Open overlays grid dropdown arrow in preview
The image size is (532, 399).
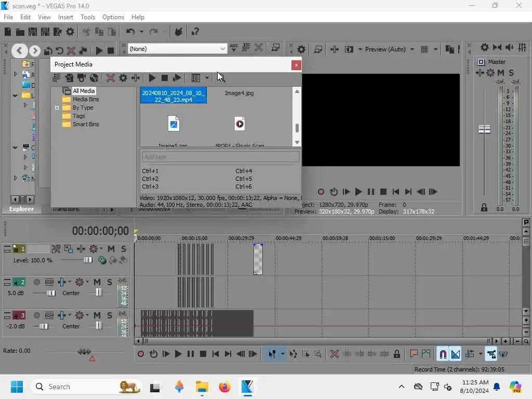tap(435, 49)
